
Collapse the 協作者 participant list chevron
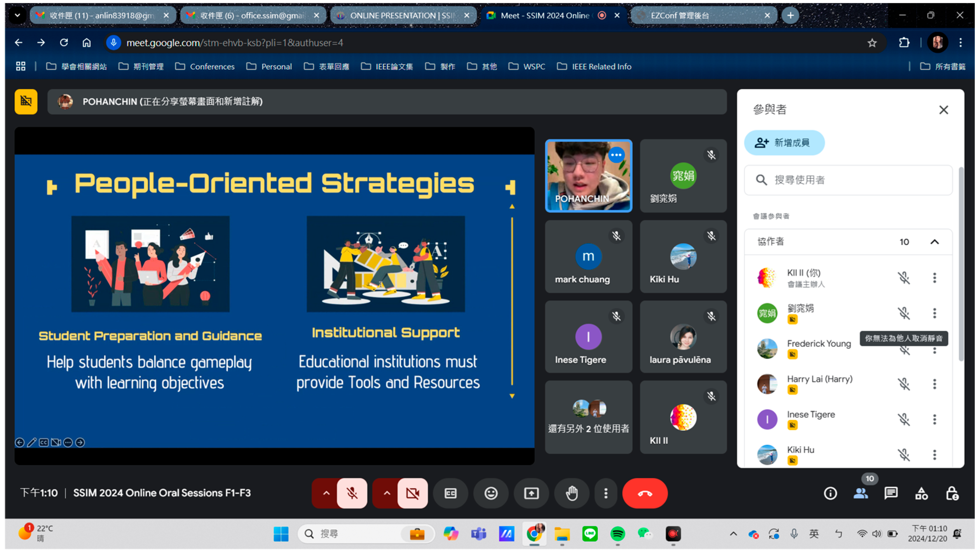[x=934, y=242]
